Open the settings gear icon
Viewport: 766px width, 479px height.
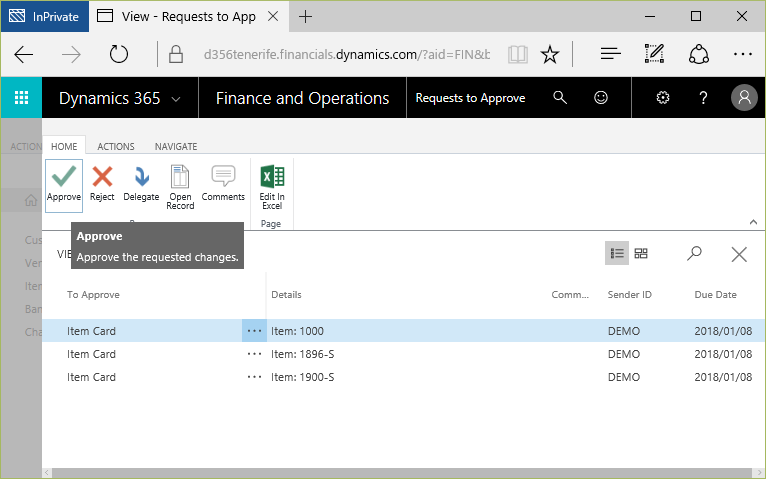click(662, 98)
